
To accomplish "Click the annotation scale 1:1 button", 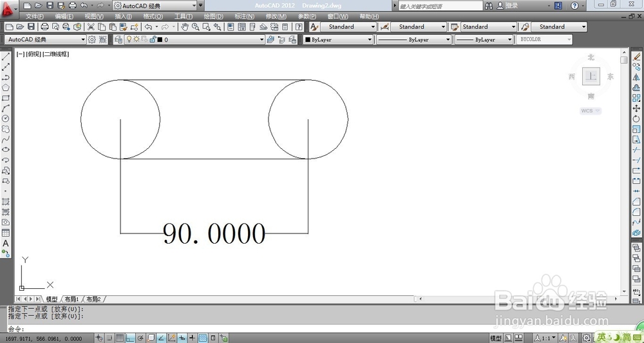I will [x=545, y=338].
